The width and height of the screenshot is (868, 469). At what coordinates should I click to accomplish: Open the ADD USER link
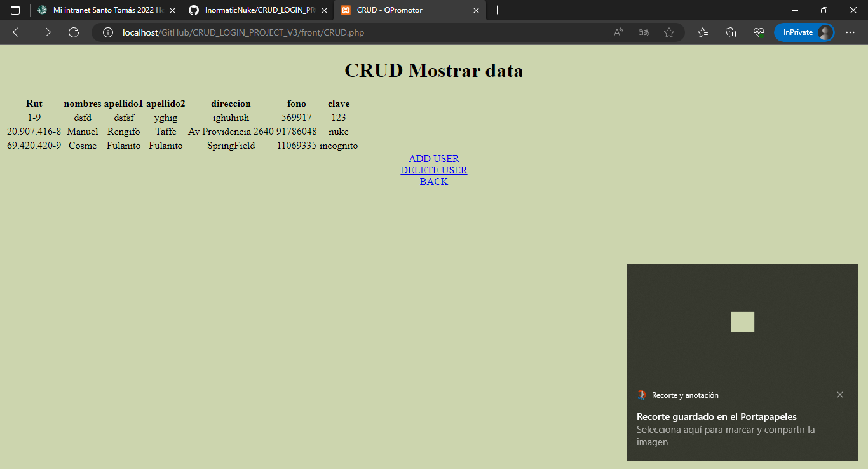(x=434, y=158)
